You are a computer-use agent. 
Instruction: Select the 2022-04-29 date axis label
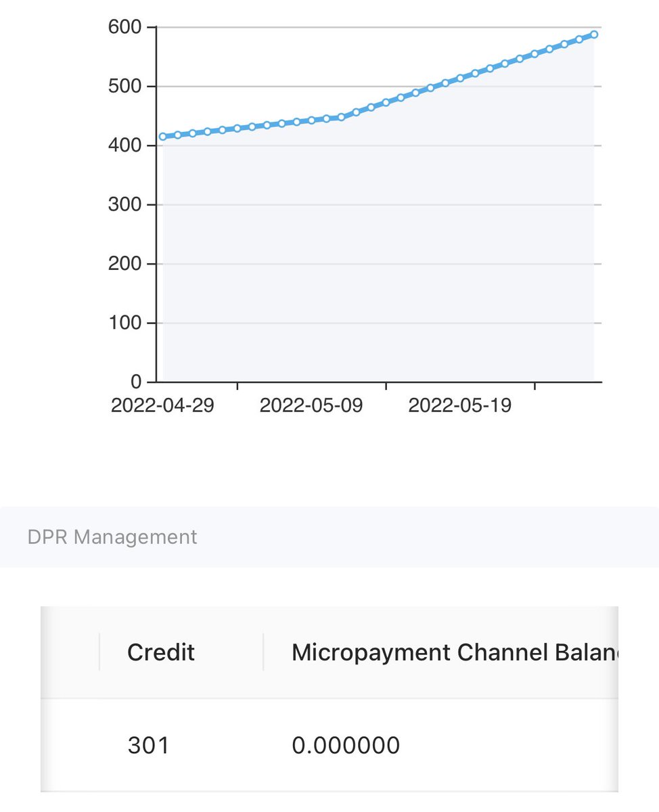pos(162,405)
